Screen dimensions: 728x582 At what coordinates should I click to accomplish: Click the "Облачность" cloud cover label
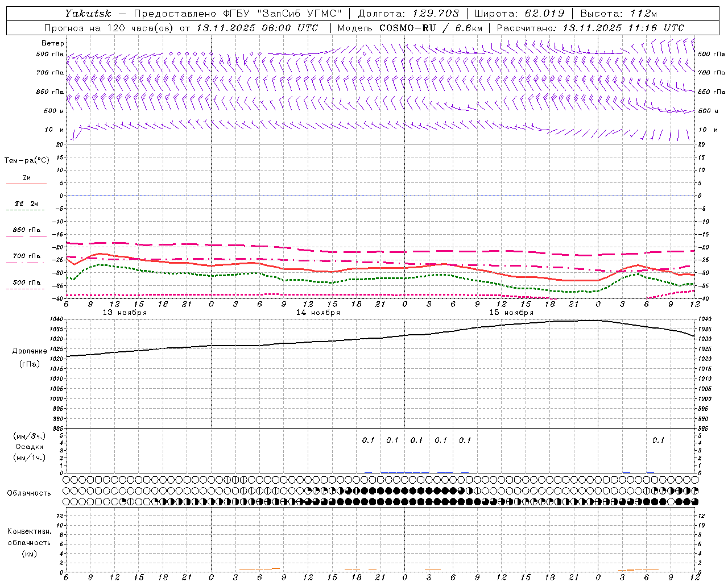tap(29, 493)
